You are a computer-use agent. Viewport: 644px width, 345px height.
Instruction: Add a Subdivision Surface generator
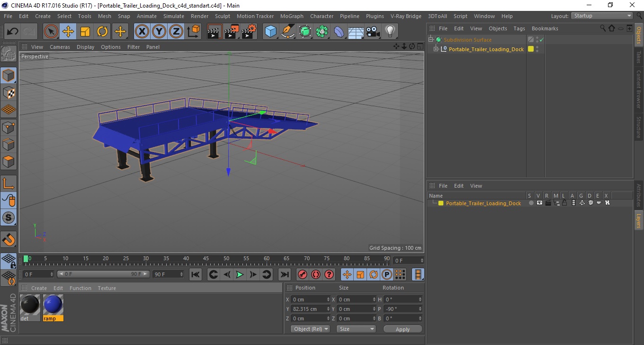pos(305,32)
